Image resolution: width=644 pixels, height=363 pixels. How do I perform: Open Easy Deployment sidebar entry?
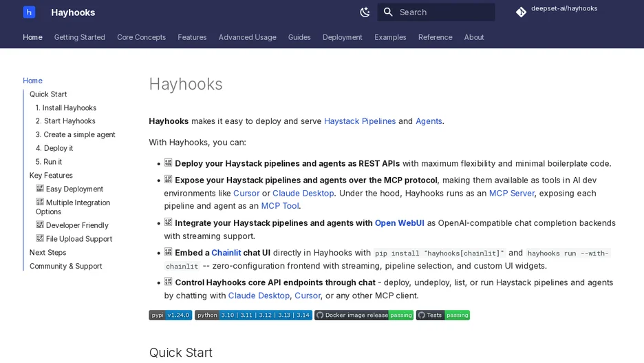pyautogui.click(x=69, y=189)
